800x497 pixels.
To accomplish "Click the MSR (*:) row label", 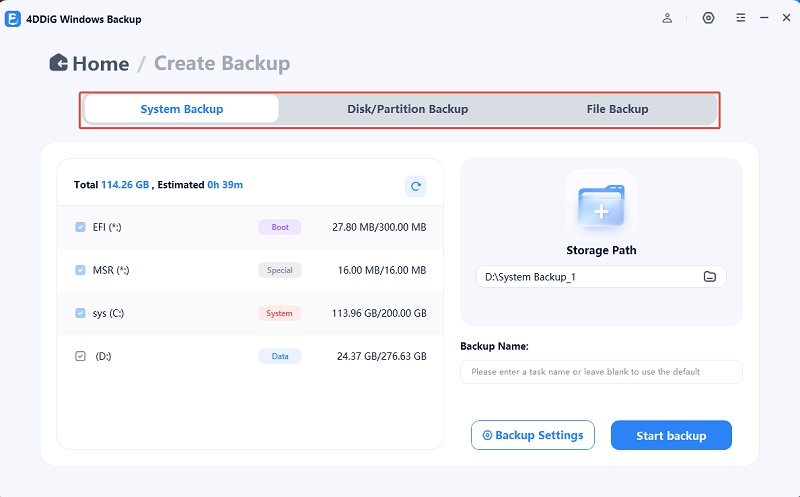I will (111, 270).
